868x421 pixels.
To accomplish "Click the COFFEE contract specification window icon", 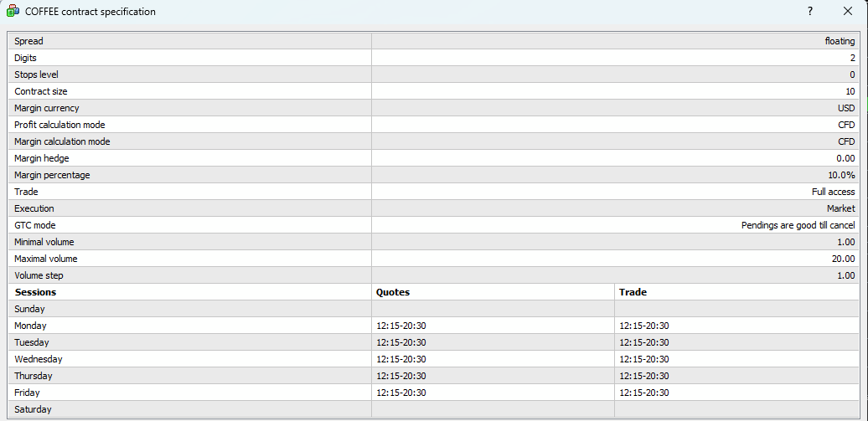I will click(x=13, y=12).
